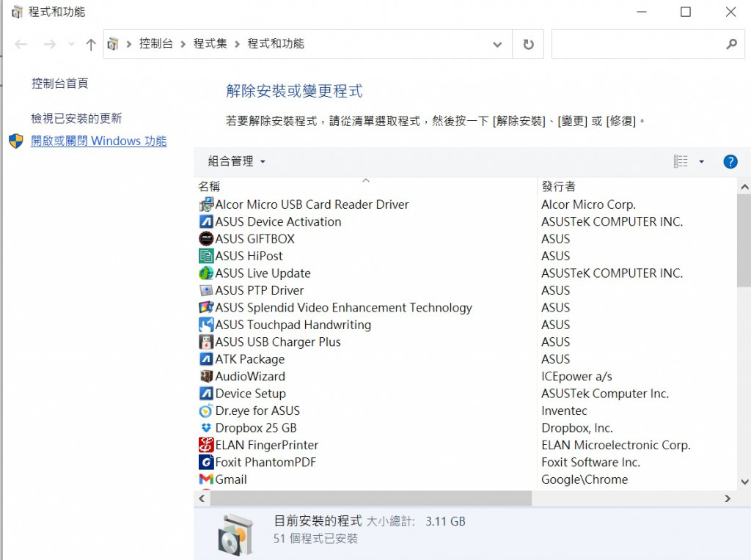Click 程式和功能 in the breadcrumb path

[276, 44]
